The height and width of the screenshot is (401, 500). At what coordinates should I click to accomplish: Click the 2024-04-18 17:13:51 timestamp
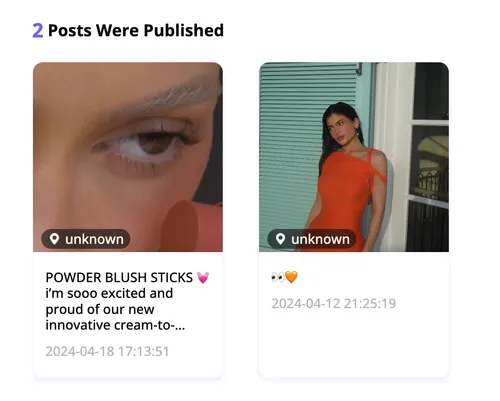pyautogui.click(x=107, y=351)
